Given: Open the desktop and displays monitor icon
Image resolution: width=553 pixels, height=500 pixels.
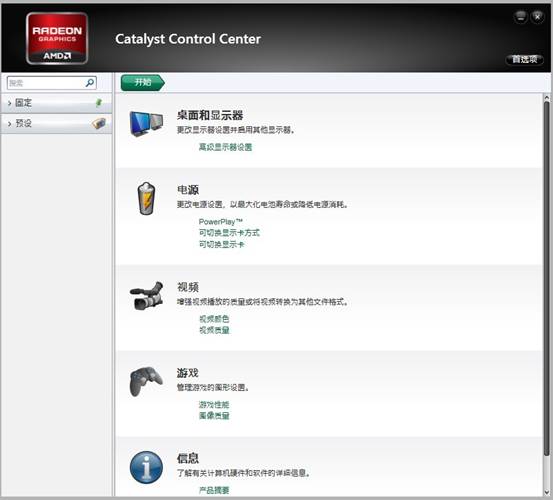Looking at the screenshot, I should [x=146, y=123].
